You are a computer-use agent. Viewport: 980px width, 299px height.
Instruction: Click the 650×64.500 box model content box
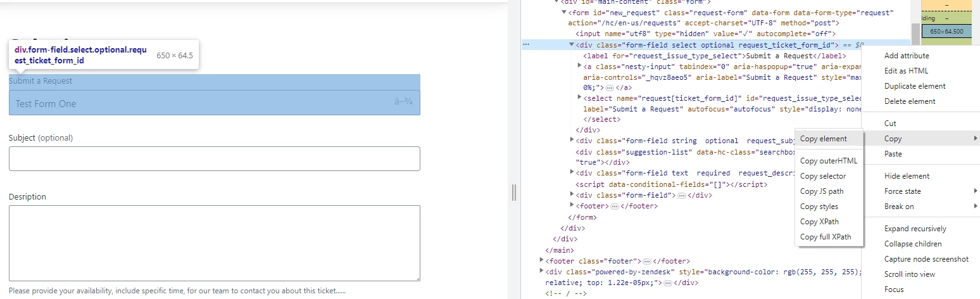click(x=946, y=31)
